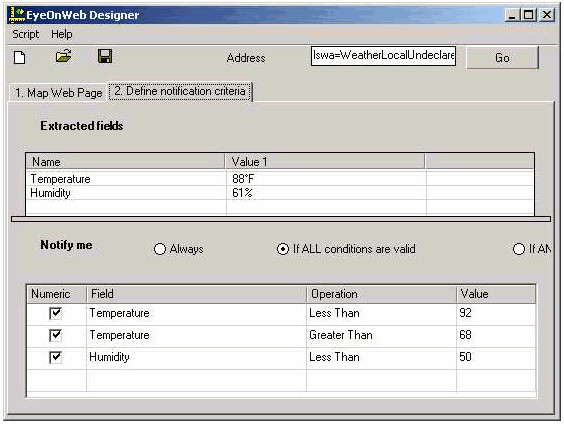Screen dimensions: 564x424
Task: Open the Script menu
Action: click(26, 34)
